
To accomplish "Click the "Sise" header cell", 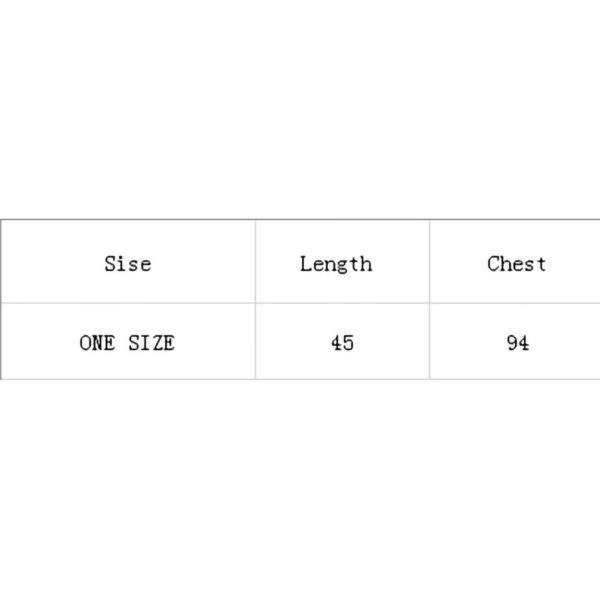I will coord(127,264).
